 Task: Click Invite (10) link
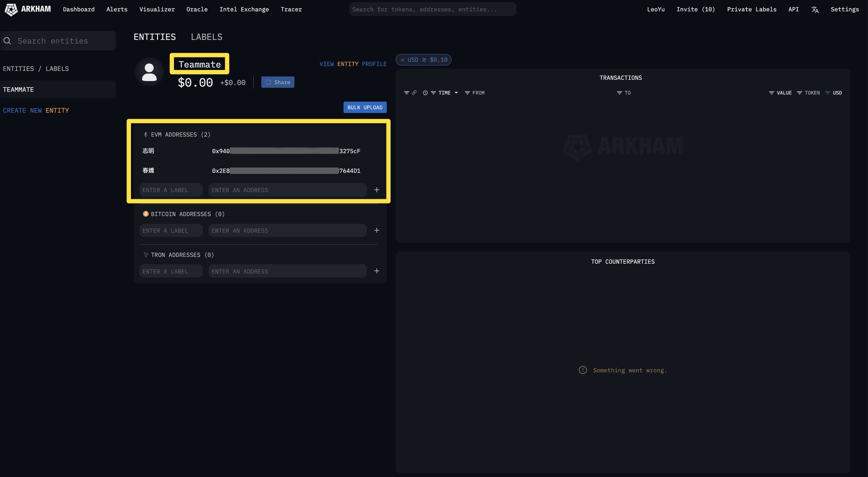point(696,10)
